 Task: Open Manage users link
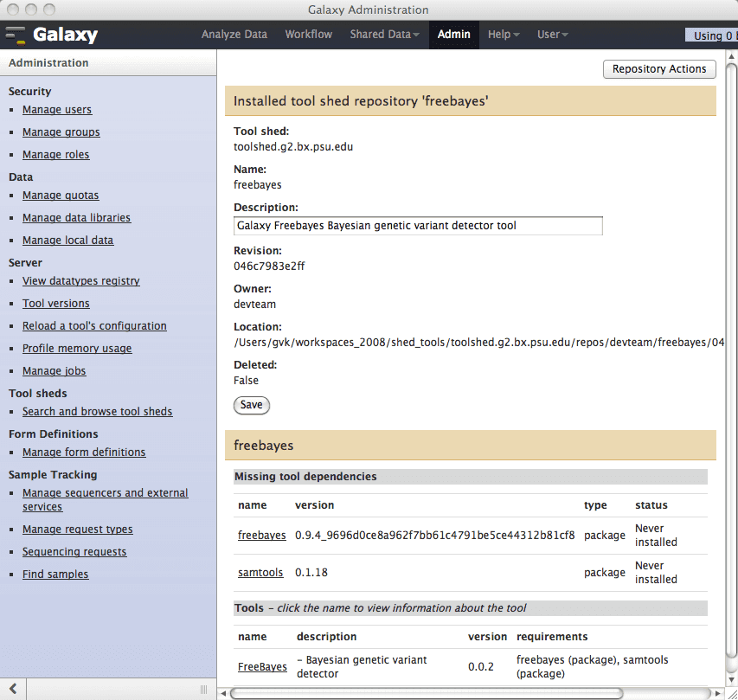(x=57, y=110)
